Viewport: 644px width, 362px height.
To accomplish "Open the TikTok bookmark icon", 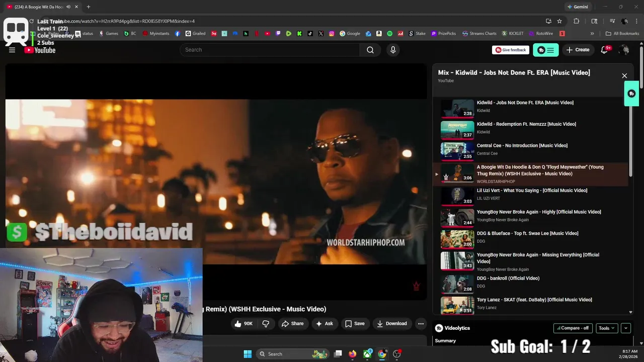I will point(310,34).
